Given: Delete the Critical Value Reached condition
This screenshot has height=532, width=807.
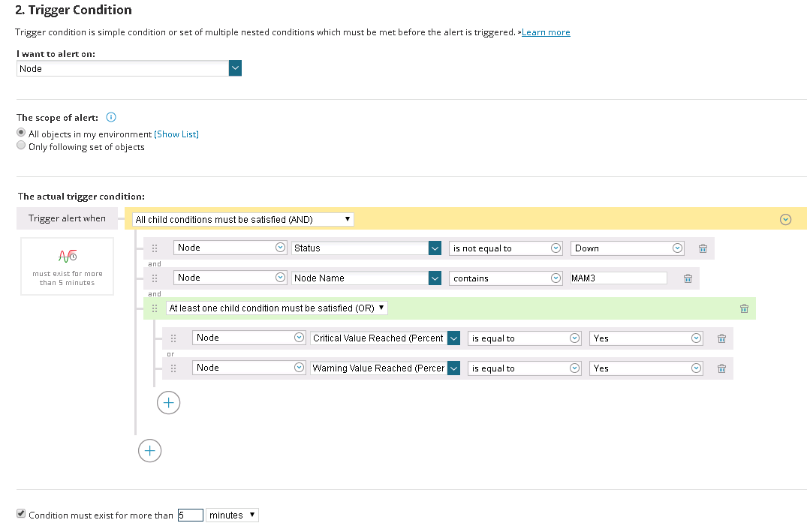Looking at the screenshot, I should [x=721, y=338].
